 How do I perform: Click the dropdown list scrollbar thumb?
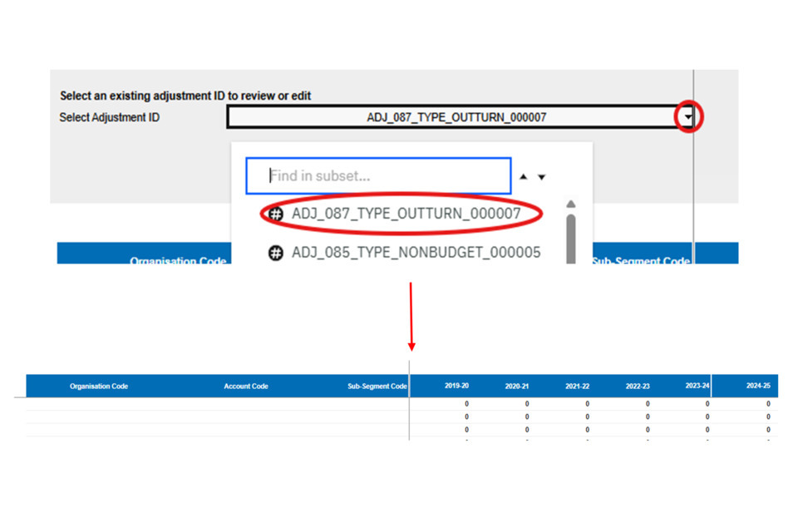tap(571, 237)
